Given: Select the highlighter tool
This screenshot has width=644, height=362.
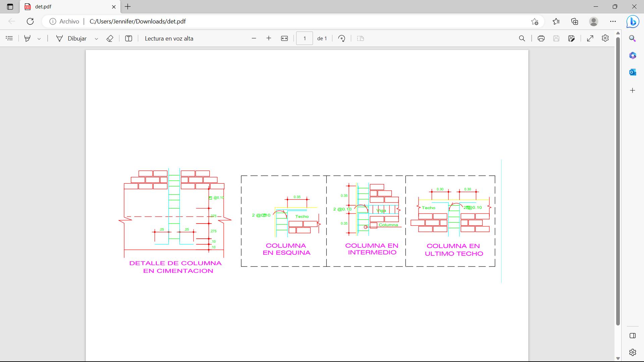Looking at the screenshot, I should pos(28,39).
